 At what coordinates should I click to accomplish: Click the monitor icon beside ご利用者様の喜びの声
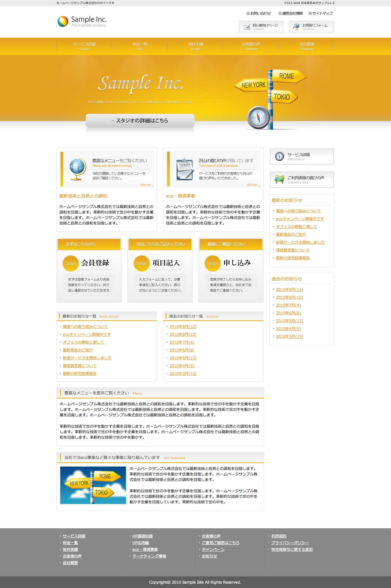click(279, 180)
